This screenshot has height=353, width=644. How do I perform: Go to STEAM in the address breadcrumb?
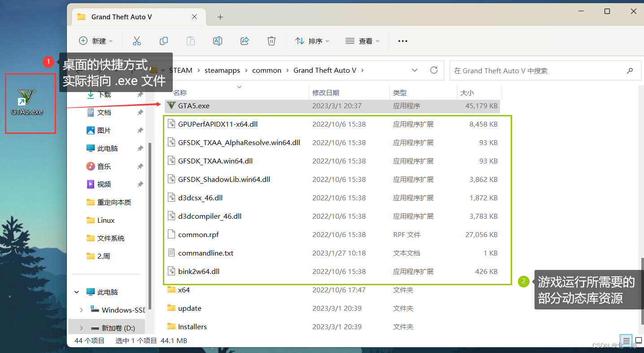click(x=181, y=71)
